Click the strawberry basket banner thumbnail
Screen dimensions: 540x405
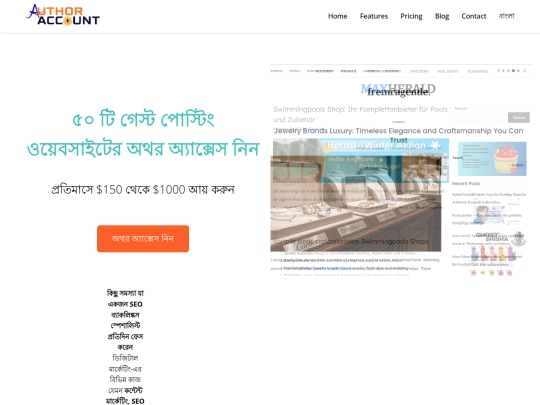(492, 159)
